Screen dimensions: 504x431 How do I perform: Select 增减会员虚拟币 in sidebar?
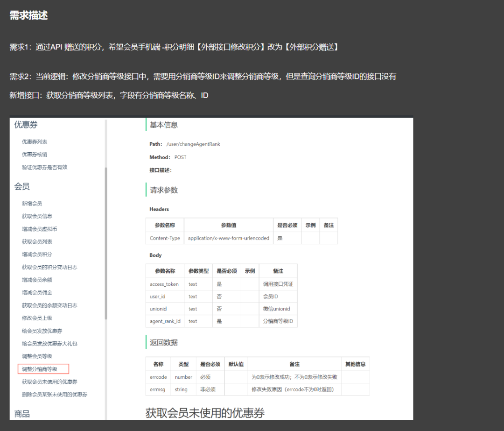point(40,229)
